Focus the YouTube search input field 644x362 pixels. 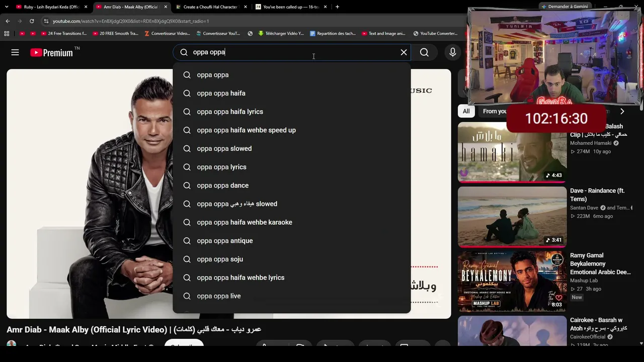292,52
